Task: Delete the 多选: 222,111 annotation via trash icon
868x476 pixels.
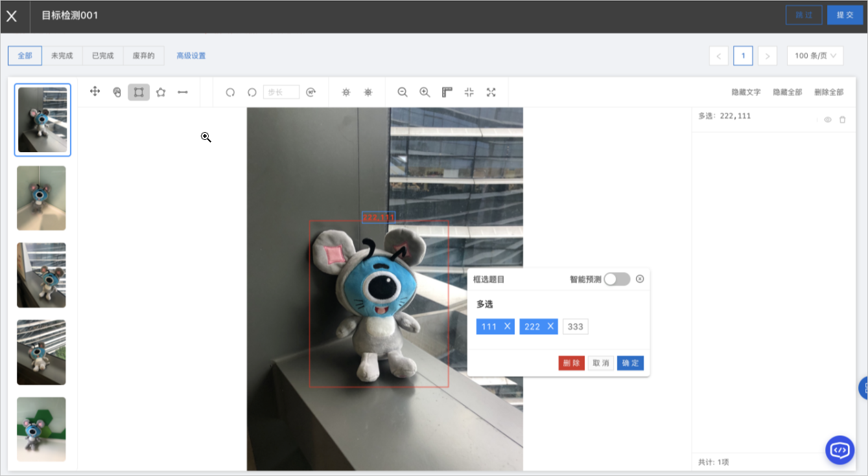Action: pyautogui.click(x=843, y=120)
